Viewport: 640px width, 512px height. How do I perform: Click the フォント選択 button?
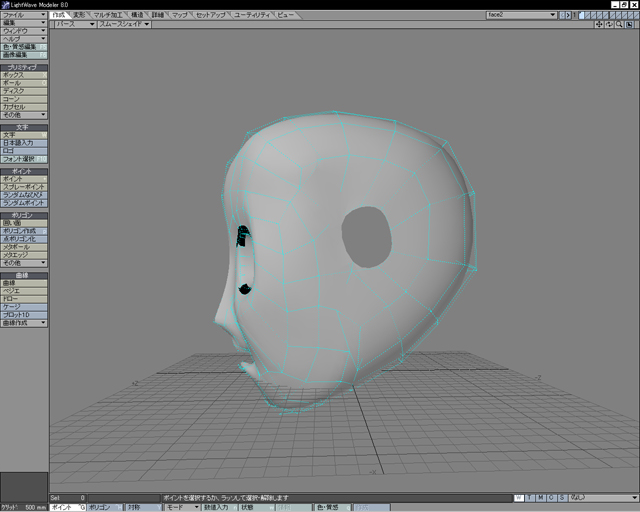coord(23,159)
